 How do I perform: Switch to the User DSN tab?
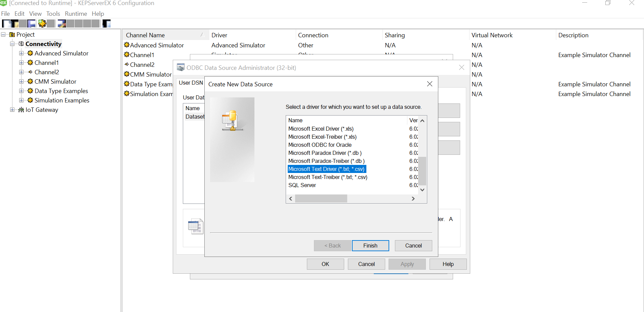191,83
